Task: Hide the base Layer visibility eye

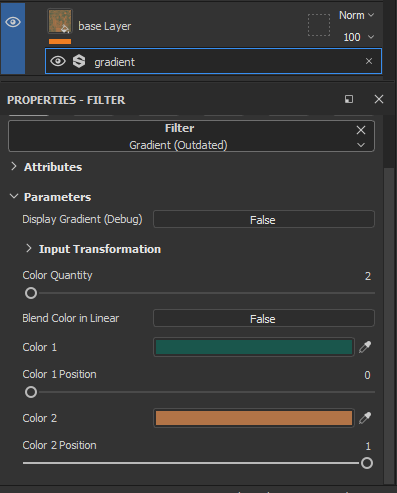Action: (x=13, y=22)
